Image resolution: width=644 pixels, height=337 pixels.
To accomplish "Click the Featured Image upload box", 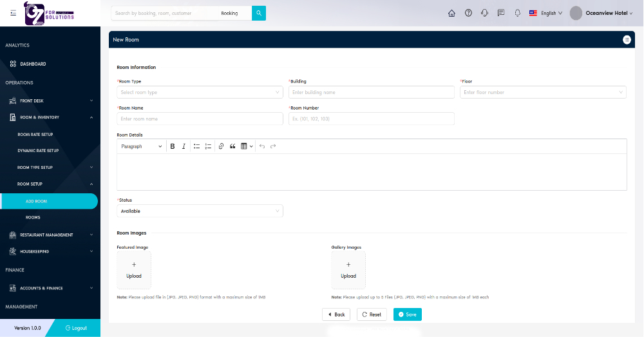I will (134, 270).
